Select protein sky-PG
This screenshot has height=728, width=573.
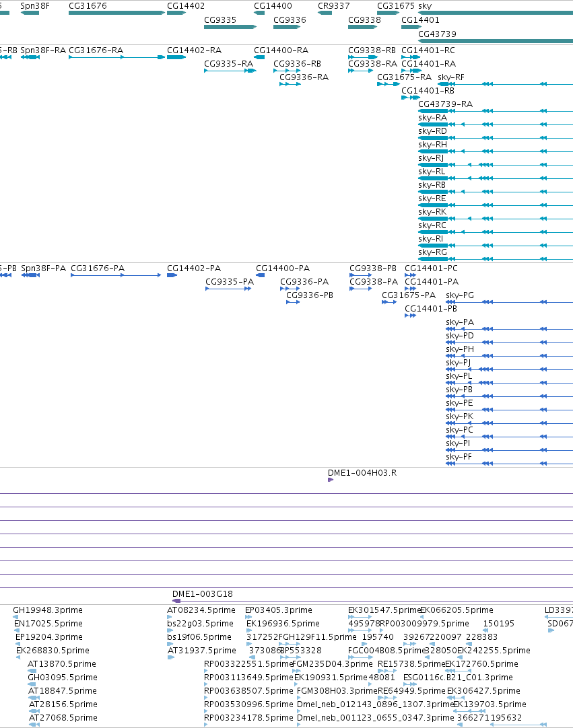coord(460,295)
